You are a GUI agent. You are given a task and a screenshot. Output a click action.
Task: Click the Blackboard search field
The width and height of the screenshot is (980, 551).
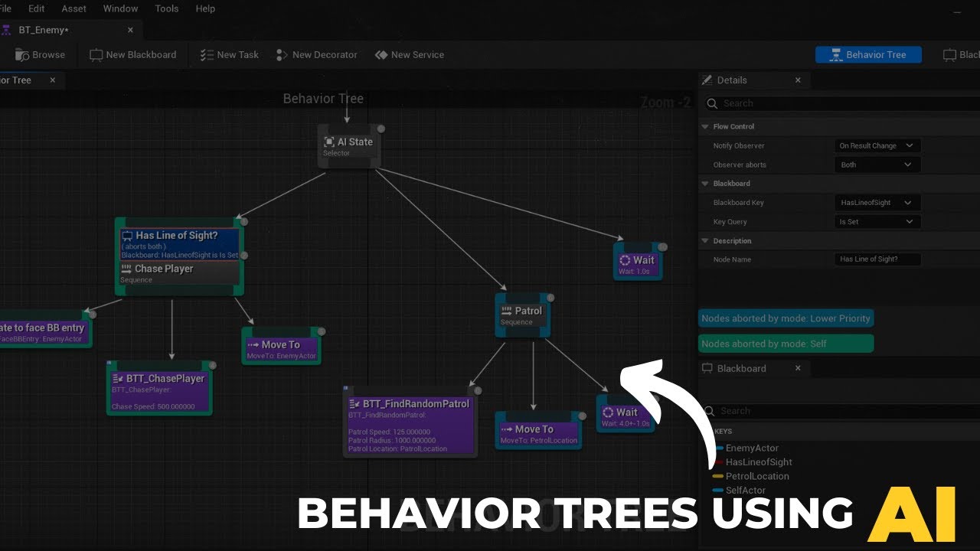click(x=842, y=411)
